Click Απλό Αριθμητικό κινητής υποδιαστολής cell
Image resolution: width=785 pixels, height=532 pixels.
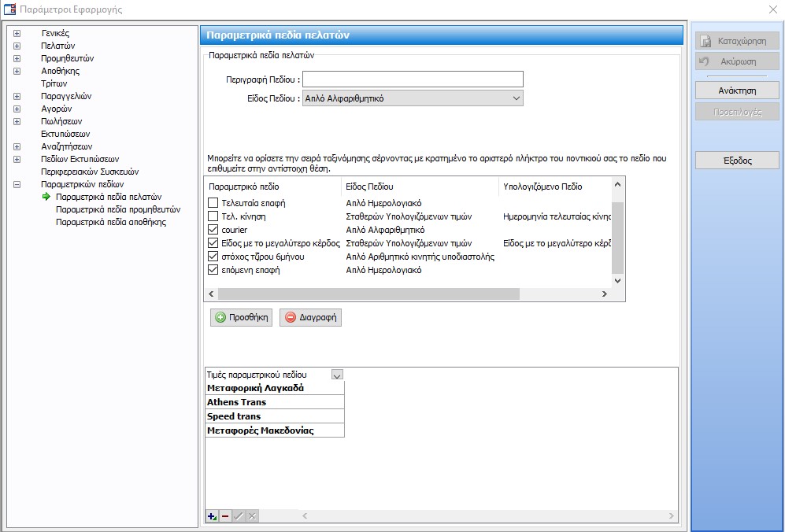click(x=420, y=257)
